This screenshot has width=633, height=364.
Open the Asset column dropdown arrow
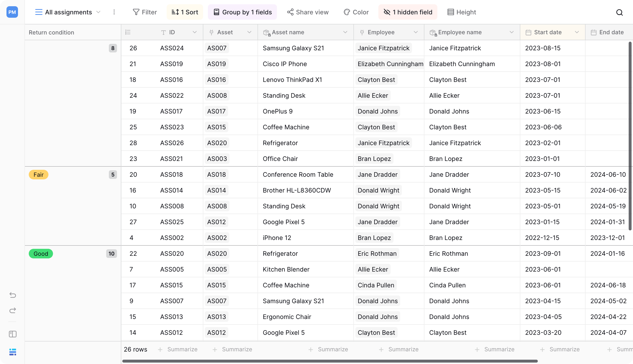tap(249, 32)
